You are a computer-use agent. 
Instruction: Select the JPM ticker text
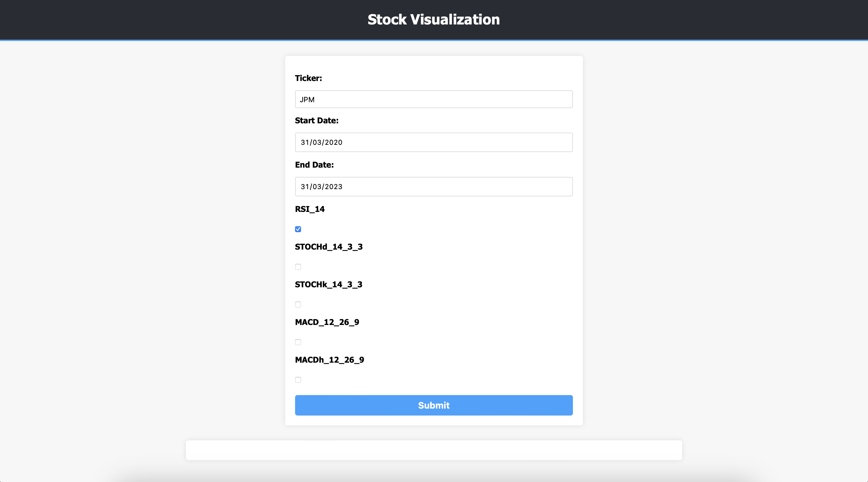[x=307, y=99]
